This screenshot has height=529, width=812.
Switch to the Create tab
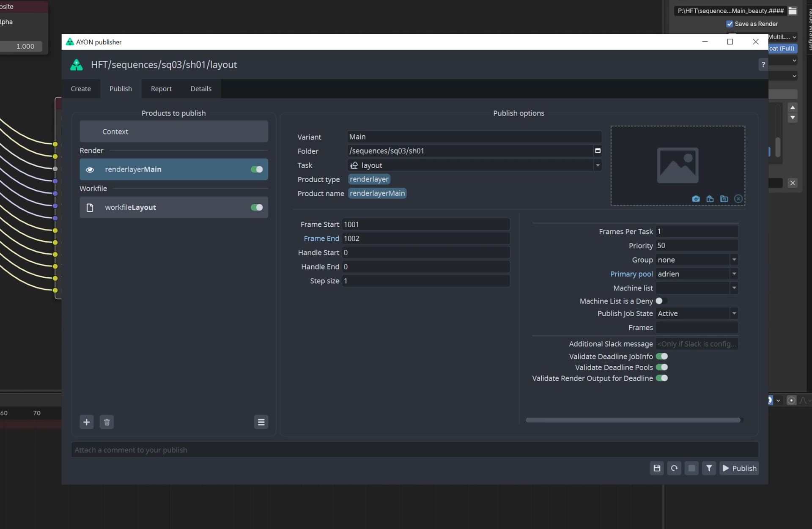tap(81, 89)
